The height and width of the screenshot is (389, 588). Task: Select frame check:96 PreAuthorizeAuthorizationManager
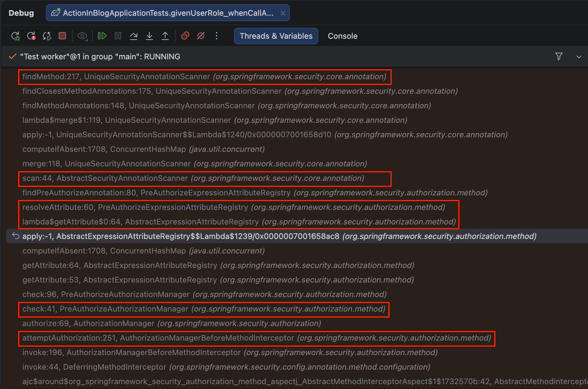click(x=204, y=294)
